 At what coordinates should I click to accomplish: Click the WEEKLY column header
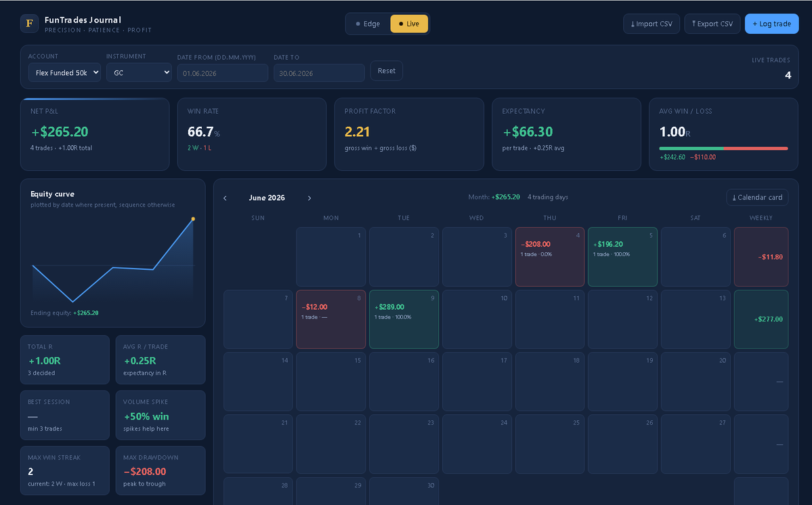[x=761, y=218]
